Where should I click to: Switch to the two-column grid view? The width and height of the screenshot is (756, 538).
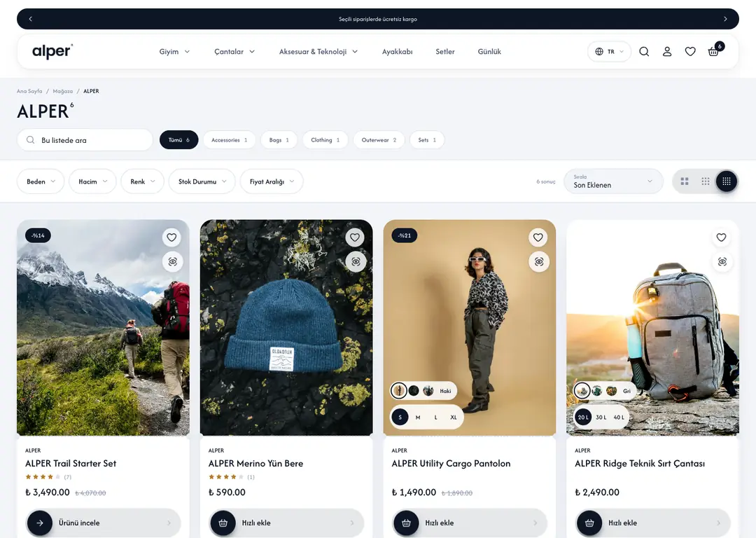pos(684,181)
